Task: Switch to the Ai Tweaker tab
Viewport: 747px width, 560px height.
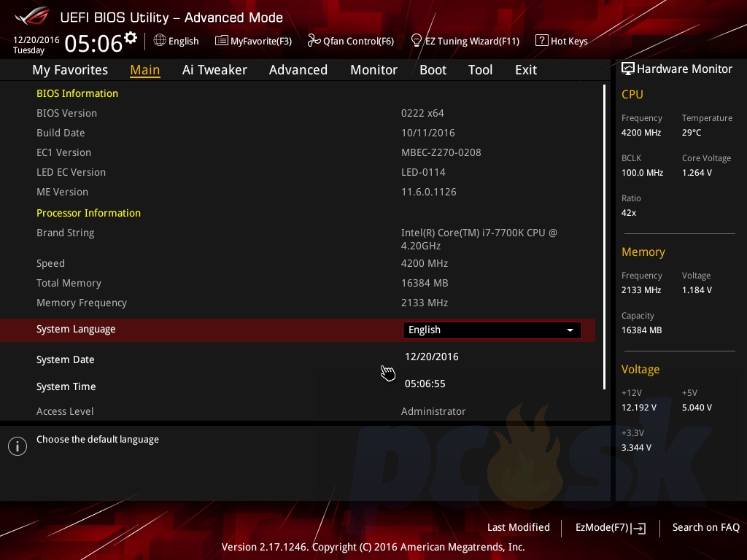Action: [214, 70]
